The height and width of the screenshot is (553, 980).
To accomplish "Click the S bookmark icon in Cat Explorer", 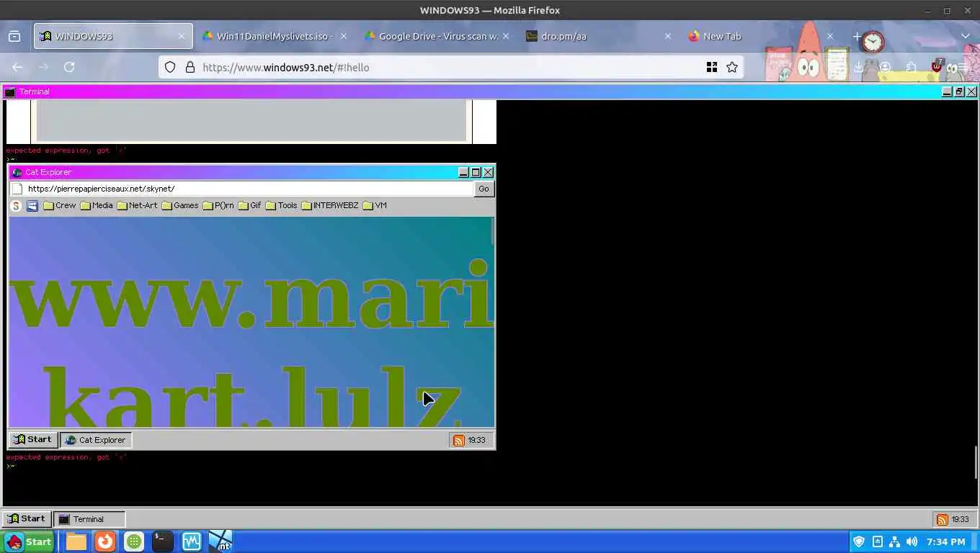I will (x=16, y=206).
